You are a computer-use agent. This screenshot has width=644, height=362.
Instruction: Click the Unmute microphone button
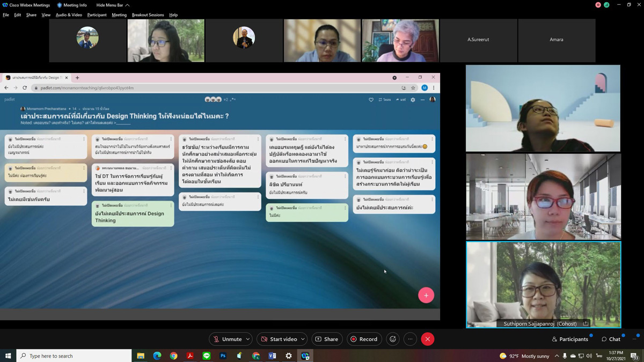(x=227, y=339)
